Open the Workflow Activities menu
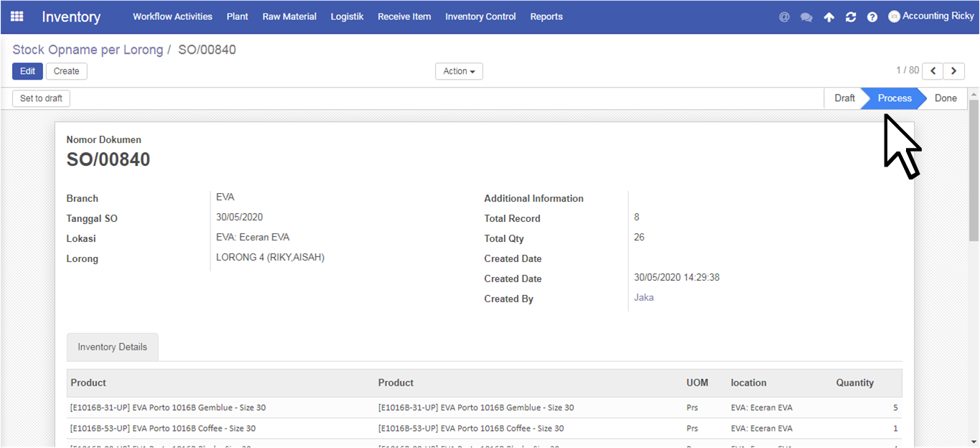This screenshot has width=980, height=448. 172,17
